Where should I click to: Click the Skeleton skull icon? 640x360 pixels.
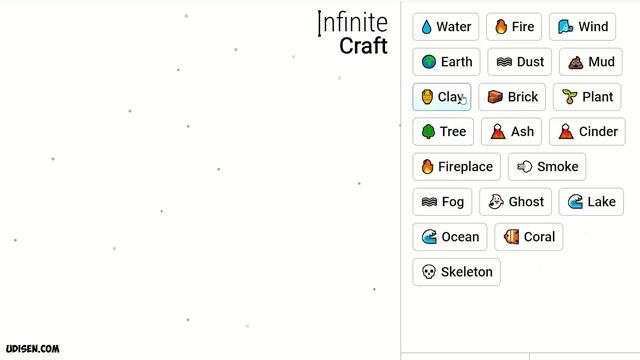click(x=429, y=272)
